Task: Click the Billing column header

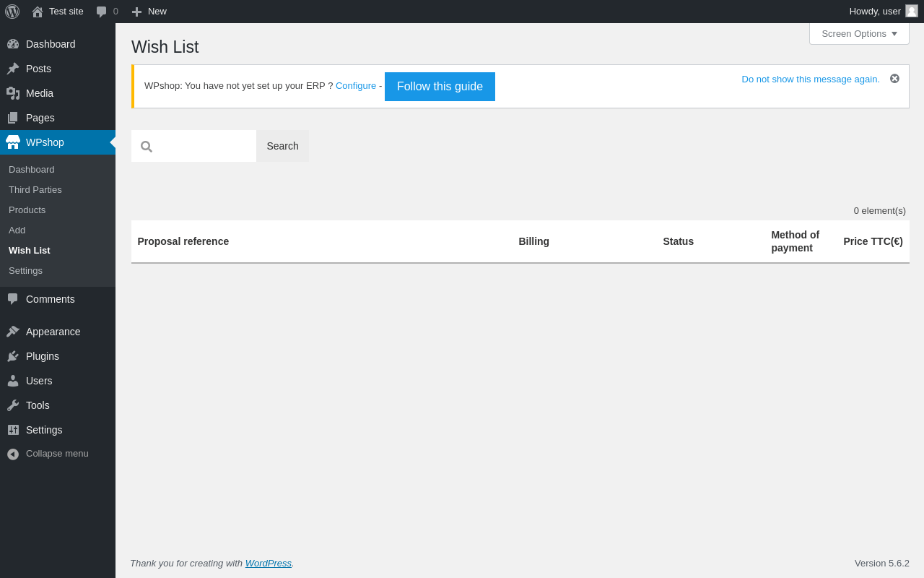Action: pos(534,241)
